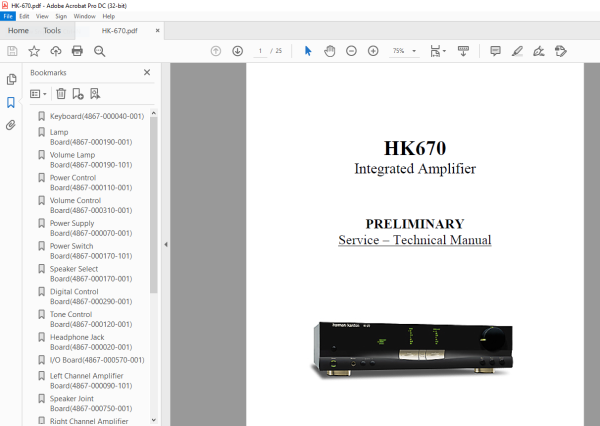Switch to the Home tab
This screenshot has width=600, height=426.
tap(18, 31)
